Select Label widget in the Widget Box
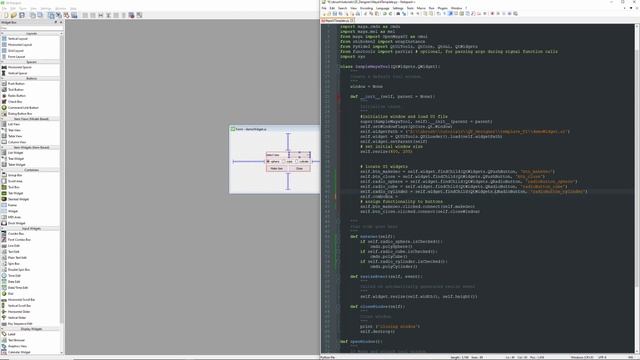 9,334
